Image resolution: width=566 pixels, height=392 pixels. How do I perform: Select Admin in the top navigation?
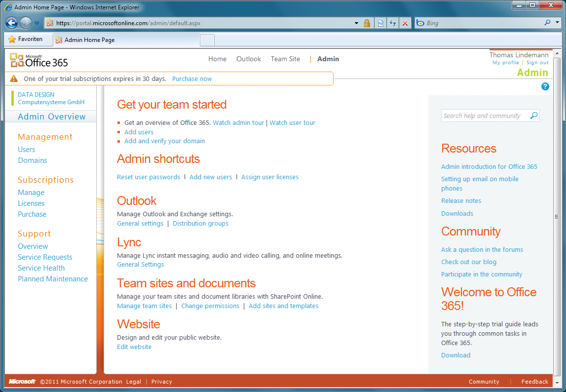click(328, 59)
